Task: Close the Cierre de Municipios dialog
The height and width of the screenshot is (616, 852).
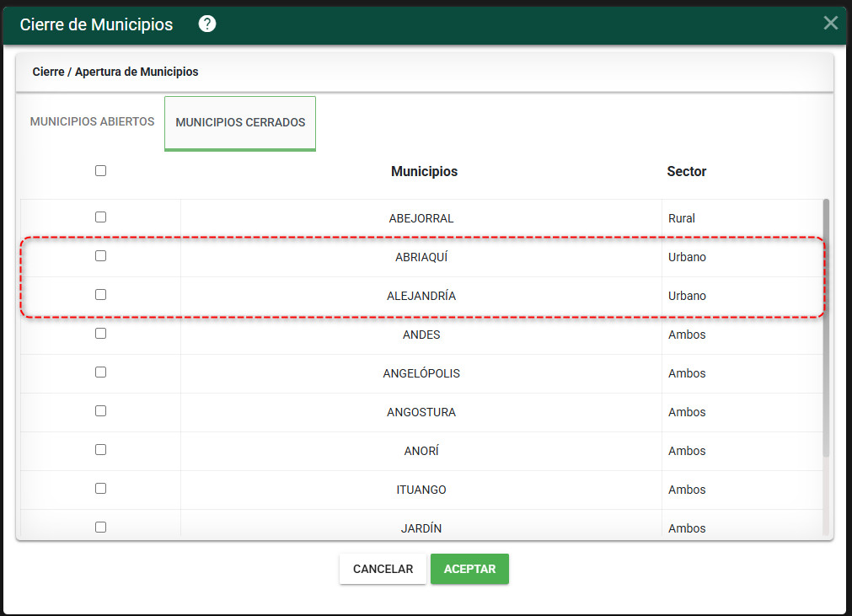Action: click(830, 23)
